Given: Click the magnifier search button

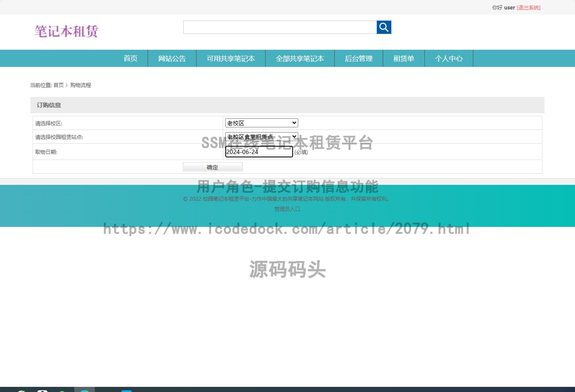Looking at the screenshot, I should [384, 27].
